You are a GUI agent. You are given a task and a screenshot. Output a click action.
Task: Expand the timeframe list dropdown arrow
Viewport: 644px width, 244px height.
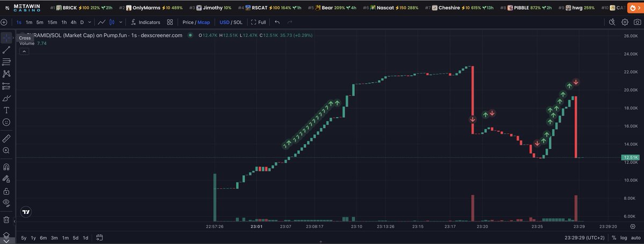90,22
